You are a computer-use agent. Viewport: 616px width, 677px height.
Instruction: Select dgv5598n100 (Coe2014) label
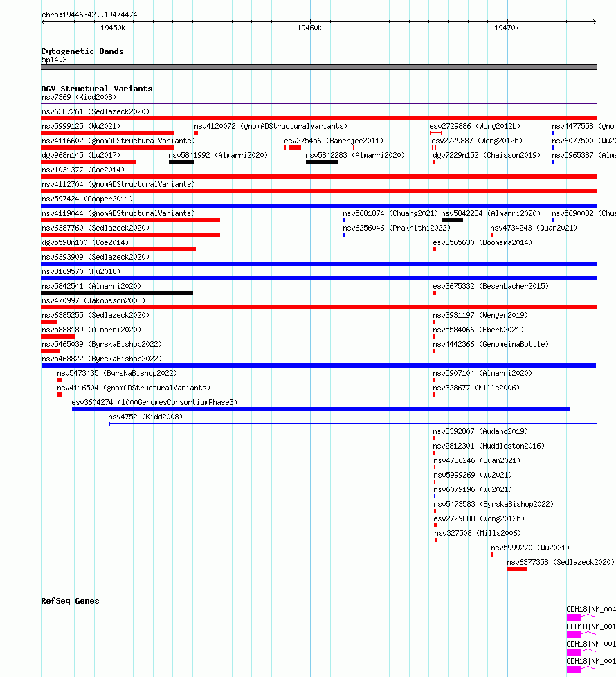85,243
